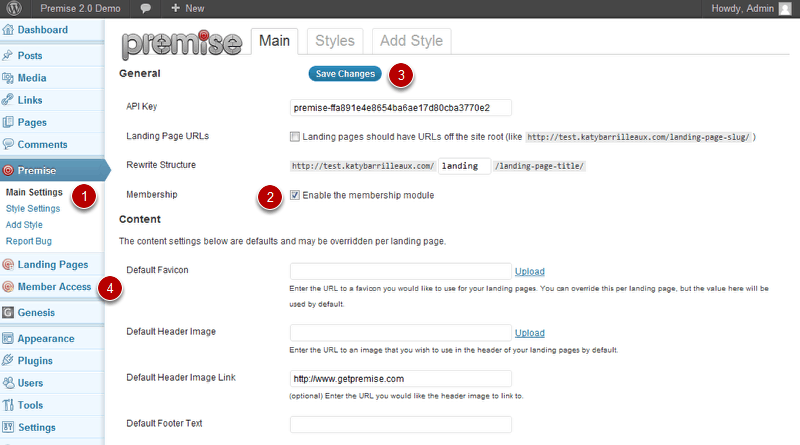Select the Premise menu label

37,170
